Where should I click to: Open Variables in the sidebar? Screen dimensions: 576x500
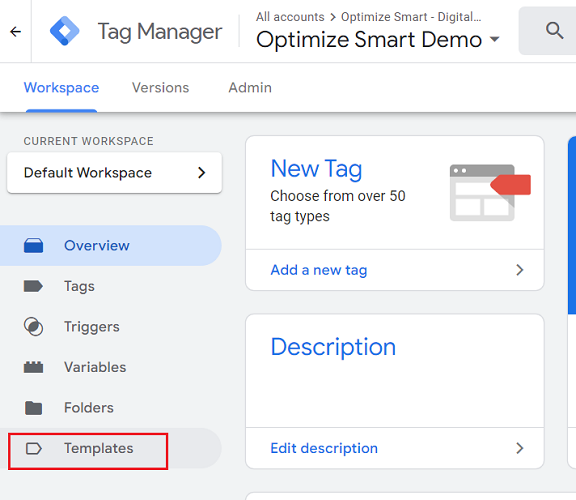point(110,367)
